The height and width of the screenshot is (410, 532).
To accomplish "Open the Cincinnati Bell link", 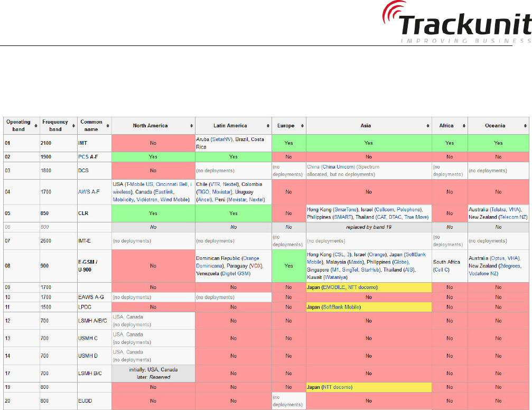I will [172, 184].
